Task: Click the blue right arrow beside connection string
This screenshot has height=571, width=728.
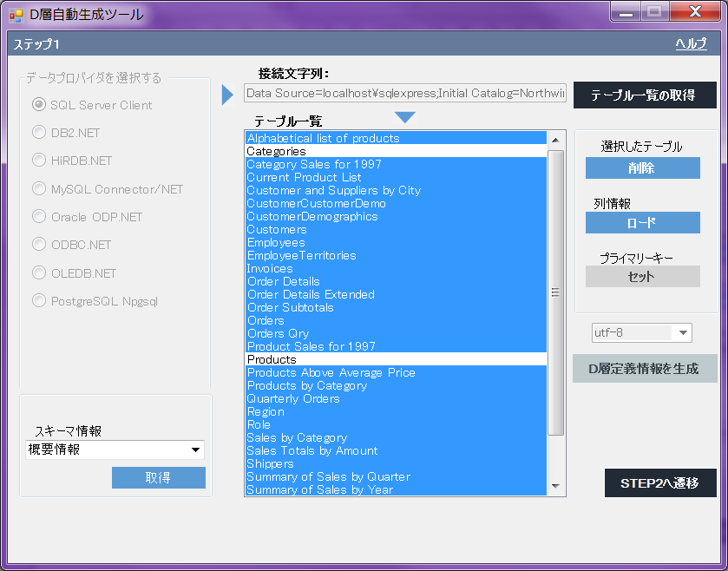Action: click(228, 95)
